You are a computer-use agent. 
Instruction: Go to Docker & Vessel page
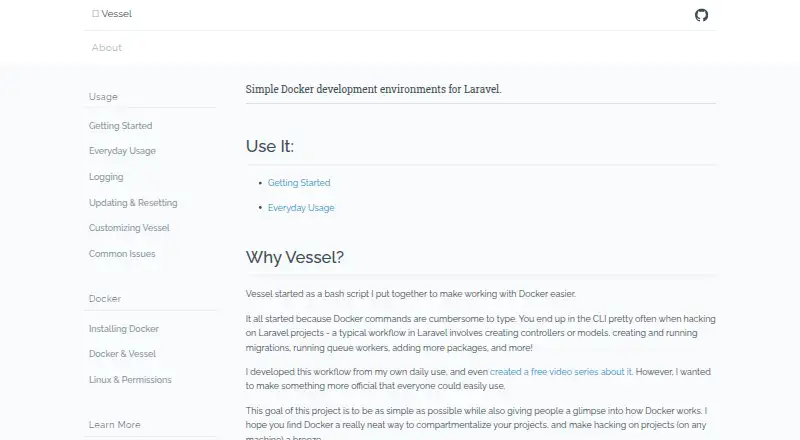coord(122,354)
